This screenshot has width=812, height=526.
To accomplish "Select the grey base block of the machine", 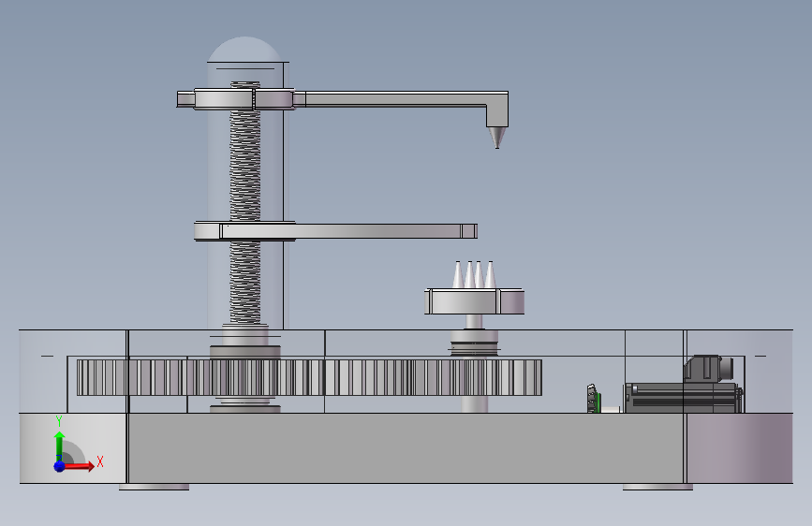I will click(x=406, y=448).
